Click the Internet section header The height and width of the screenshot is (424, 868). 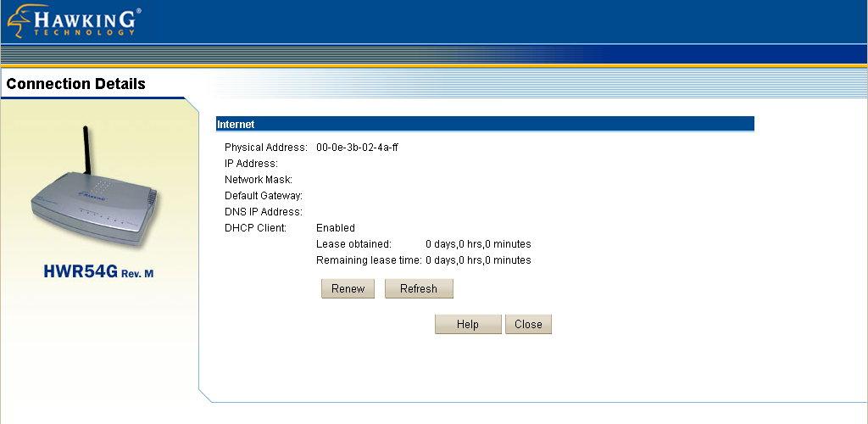[x=485, y=124]
